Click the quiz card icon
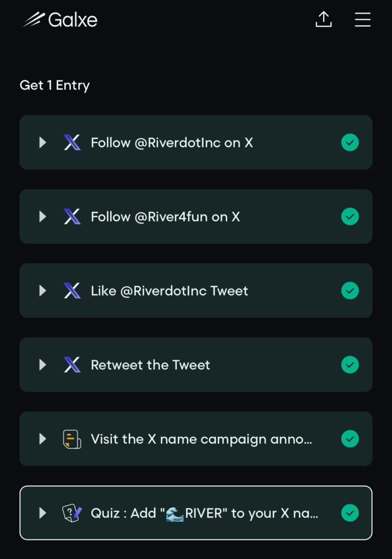Screen dimensions: 392x559 point(72,513)
